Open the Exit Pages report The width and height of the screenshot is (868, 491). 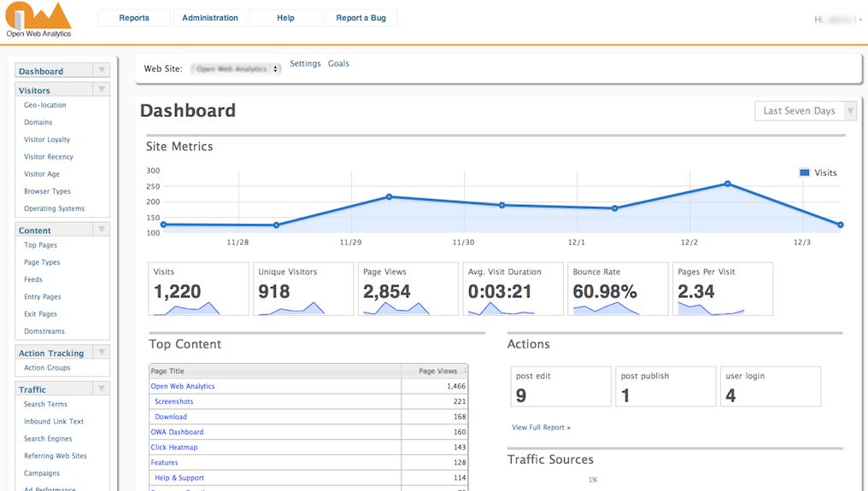[40, 314]
